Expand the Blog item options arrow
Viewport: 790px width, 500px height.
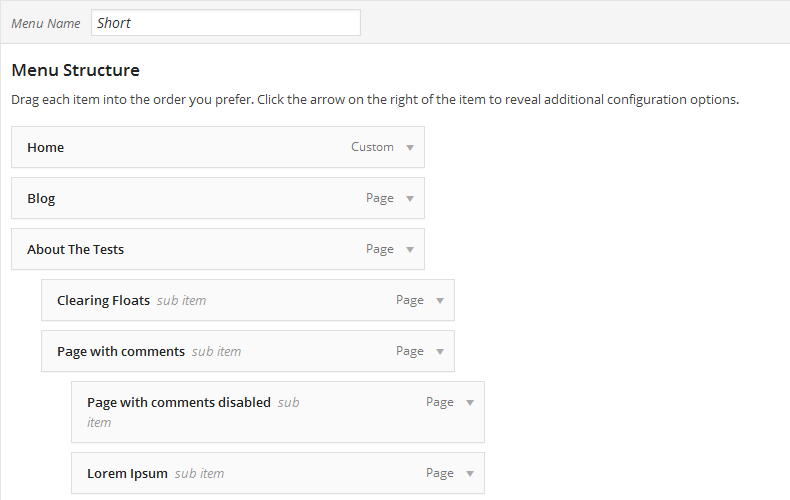click(x=410, y=199)
